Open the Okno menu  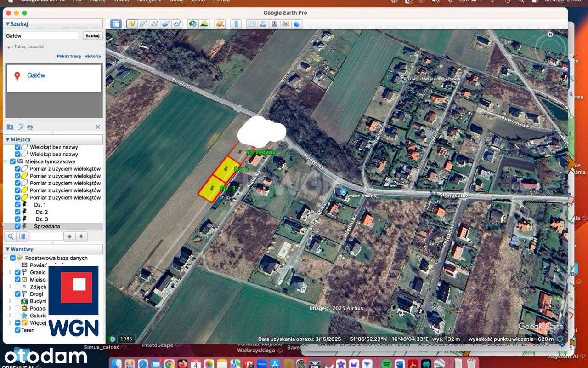(x=198, y=1)
